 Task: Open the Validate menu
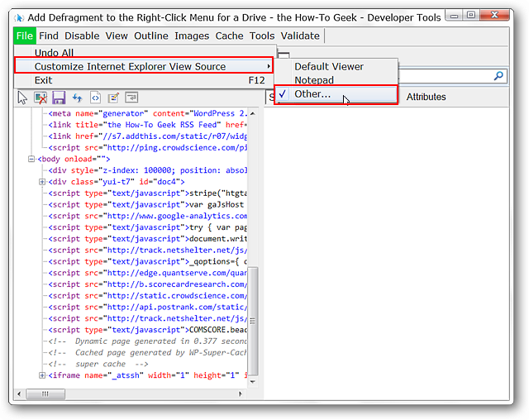300,36
